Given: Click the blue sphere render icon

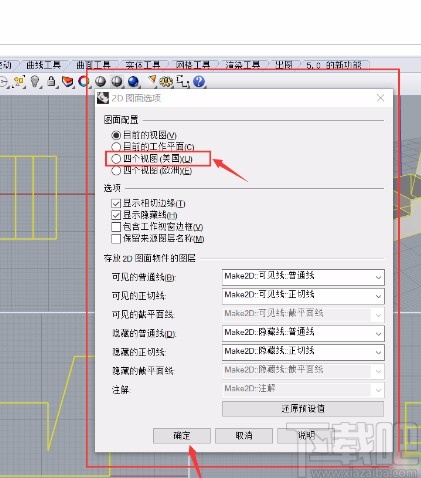Looking at the screenshot, I should click(133, 81).
